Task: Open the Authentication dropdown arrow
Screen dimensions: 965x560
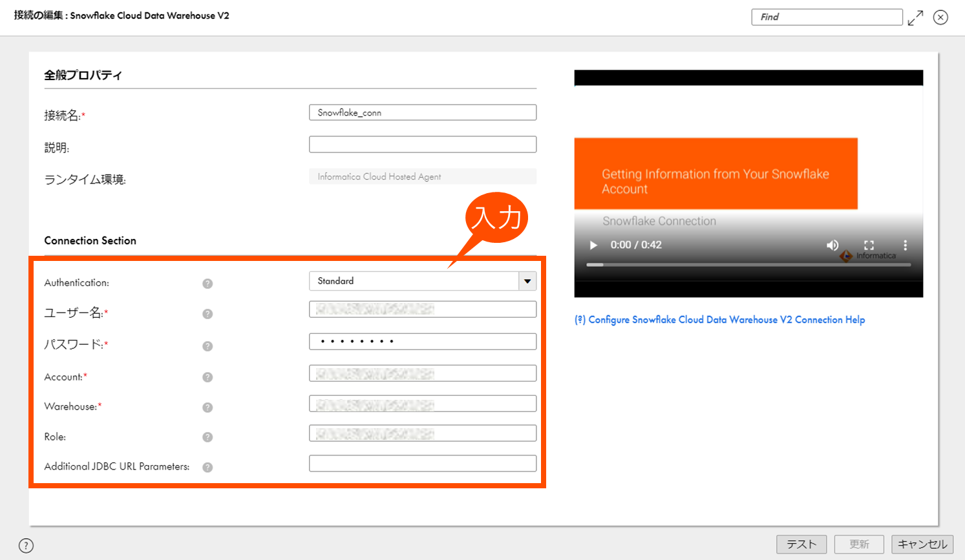Action: (x=527, y=281)
